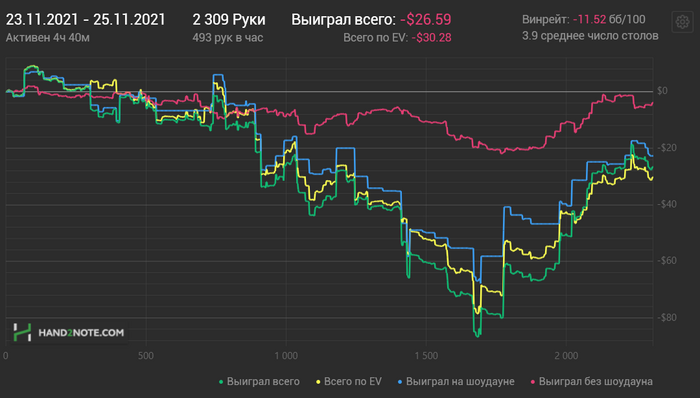Click the '2 309 Руки' hands count
Screen dimensions: 700x398
[x=229, y=20]
